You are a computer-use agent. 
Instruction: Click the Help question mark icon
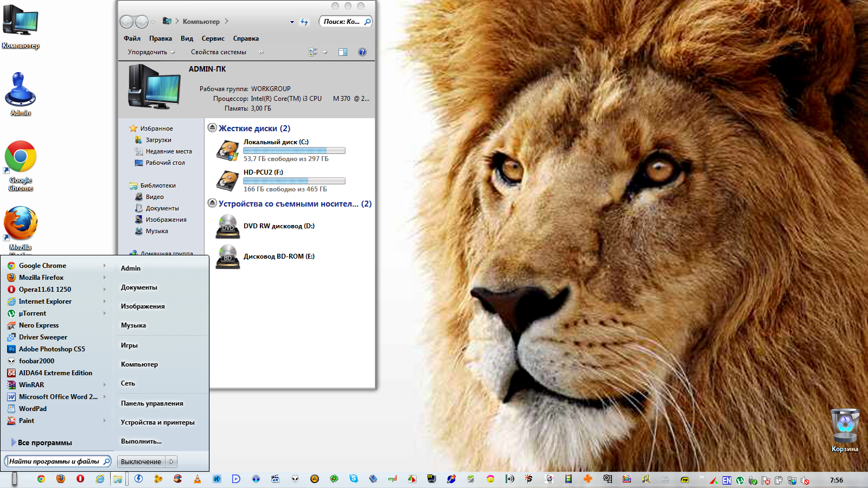pos(362,52)
